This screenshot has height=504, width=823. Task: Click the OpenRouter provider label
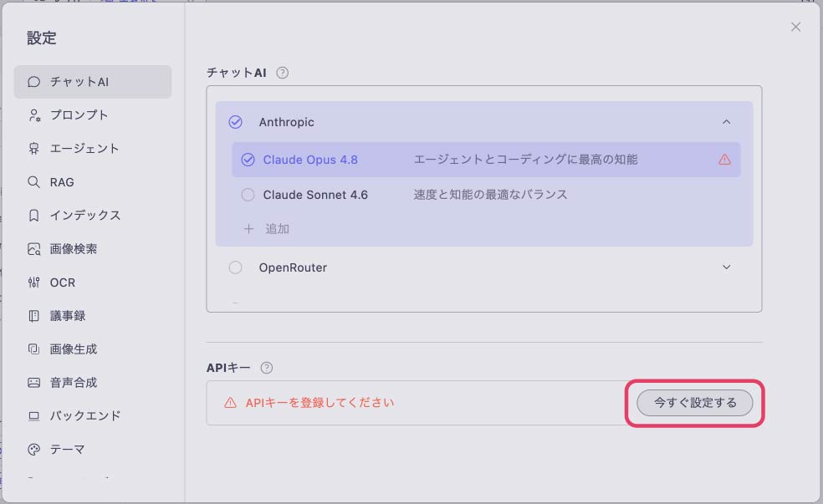pyautogui.click(x=293, y=267)
